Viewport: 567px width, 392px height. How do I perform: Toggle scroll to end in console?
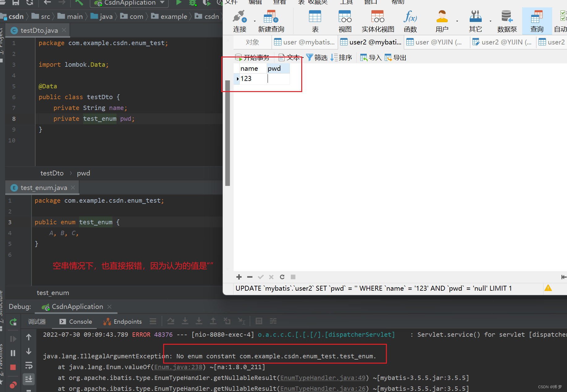tap(29, 379)
